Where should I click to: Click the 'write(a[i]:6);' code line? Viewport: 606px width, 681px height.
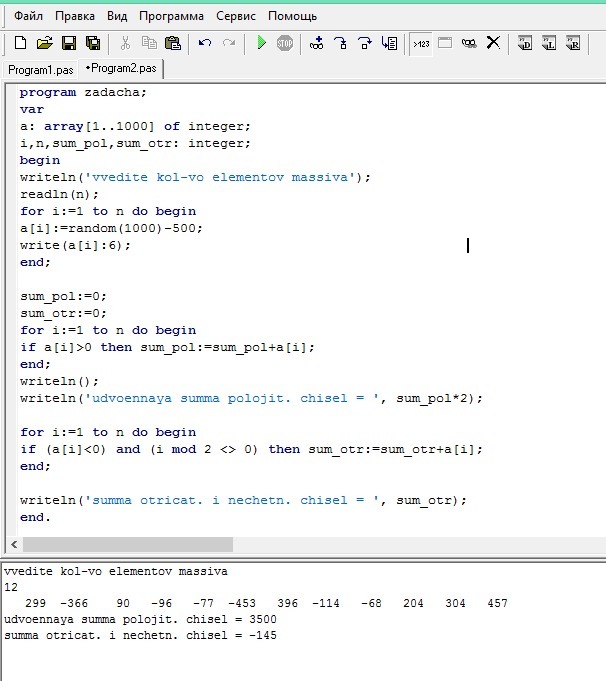coord(75,245)
